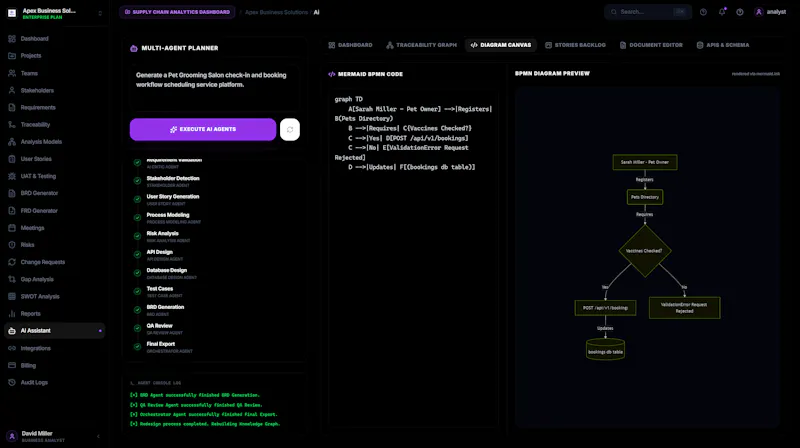Click the Multi-Agent Planner robot icon
The width and height of the screenshot is (800, 448).
coord(134,48)
